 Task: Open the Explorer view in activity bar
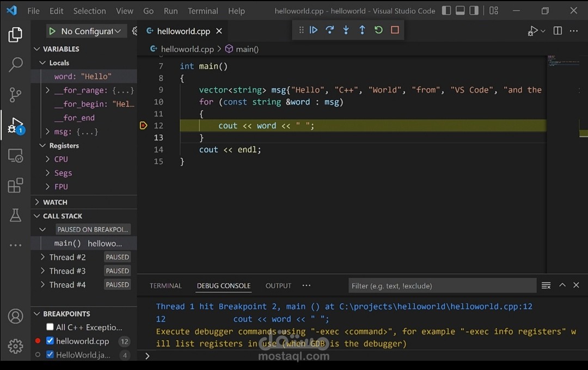(15, 34)
